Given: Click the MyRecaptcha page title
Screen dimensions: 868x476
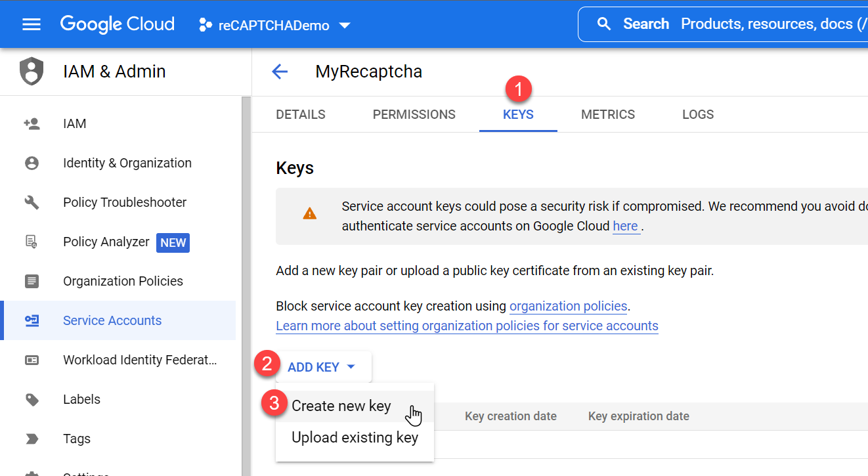Looking at the screenshot, I should (x=369, y=72).
